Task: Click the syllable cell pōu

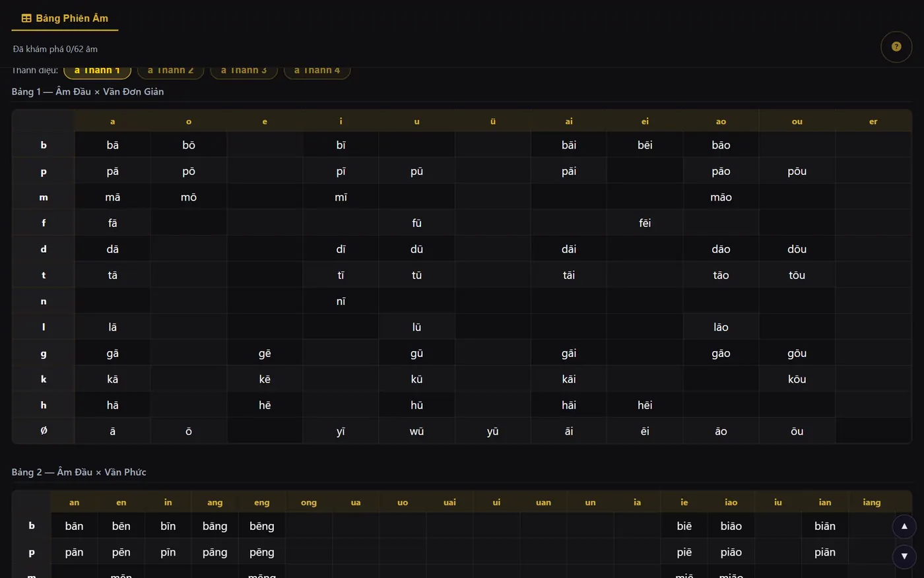Action: pyautogui.click(x=797, y=171)
